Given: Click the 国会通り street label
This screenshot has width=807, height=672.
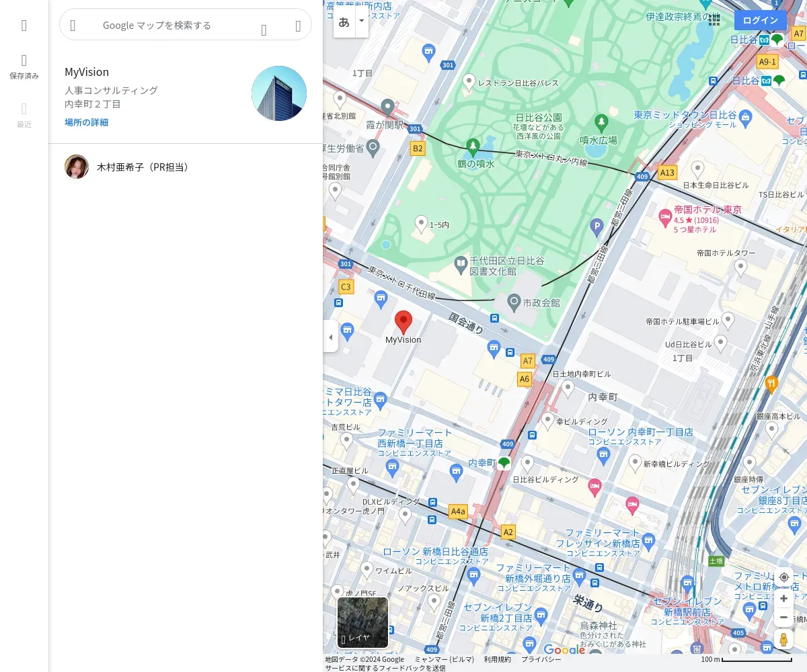Looking at the screenshot, I should 465,323.
